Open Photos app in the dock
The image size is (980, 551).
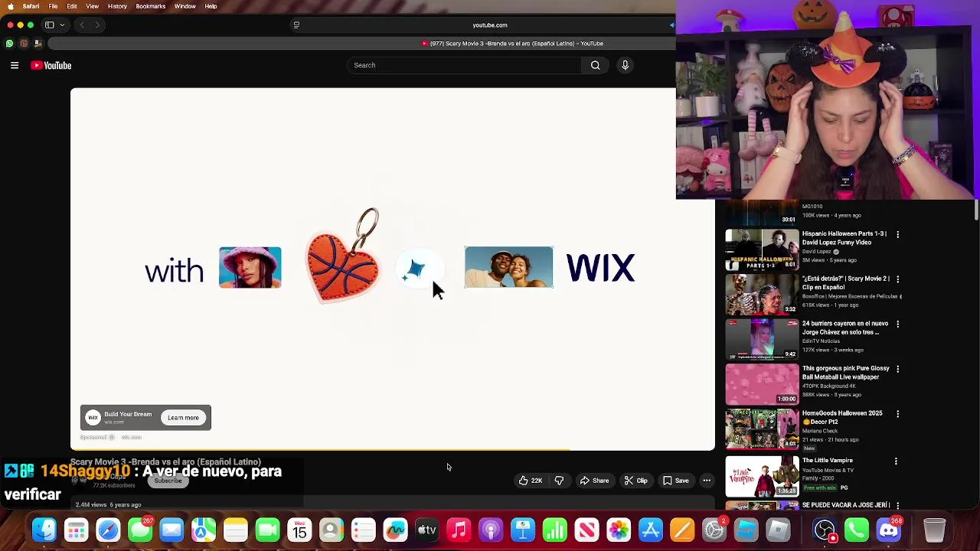[x=619, y=530]
